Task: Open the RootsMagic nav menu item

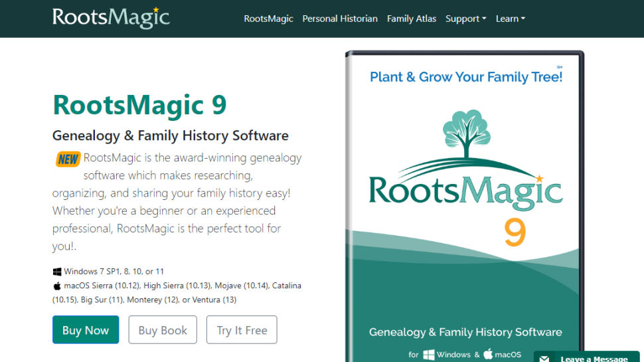Action: (269, 19)
